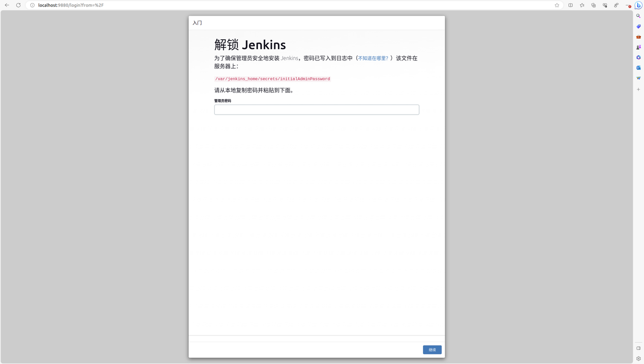Click the back navigation arrow
The width and height of the screenshot is (644, 364).
(x=7, y=5)
